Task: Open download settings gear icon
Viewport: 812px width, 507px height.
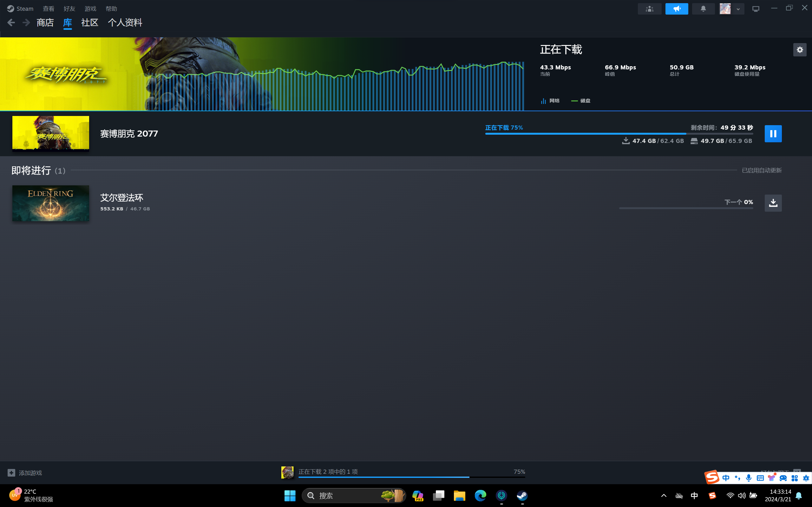Action: (800, 50)
